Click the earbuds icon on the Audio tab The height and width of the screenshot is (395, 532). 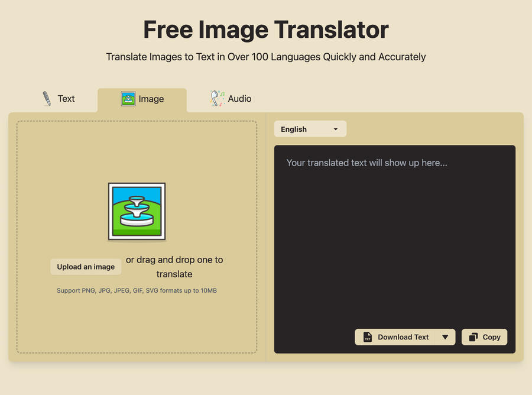218,98
